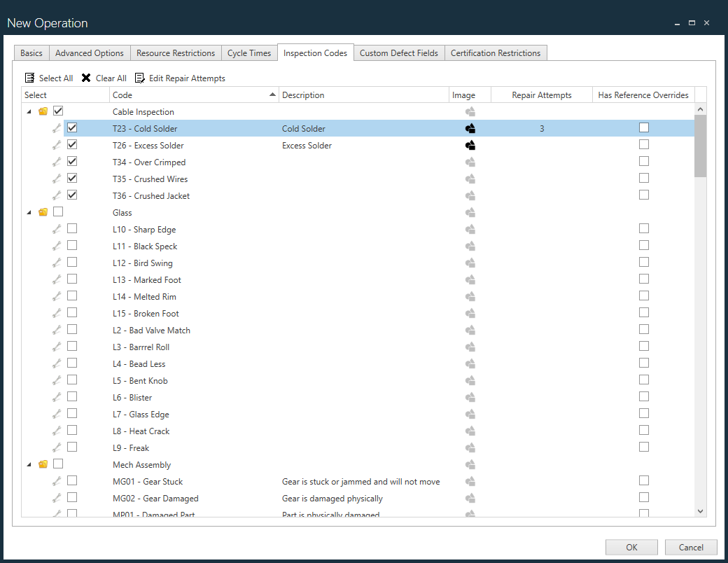Click the folder icon next to Cable Inspection
Image resolution: width=728 pixels, height=563 pixels.
43,111
